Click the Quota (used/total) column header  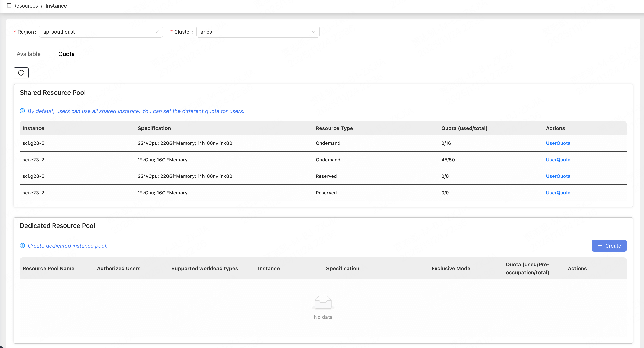click(x=464, y=128)
